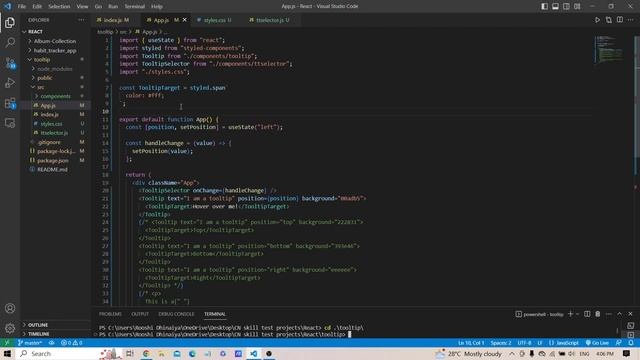Expand the Album-Collection folder
The height and width of the screenshot is (360, 640).
[x=55, y=41]
